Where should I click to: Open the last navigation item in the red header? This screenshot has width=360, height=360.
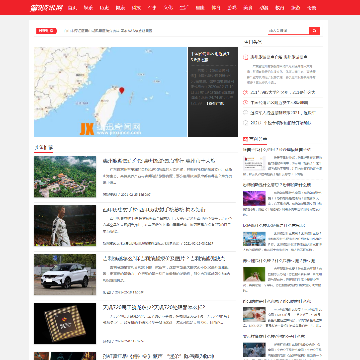312,8
